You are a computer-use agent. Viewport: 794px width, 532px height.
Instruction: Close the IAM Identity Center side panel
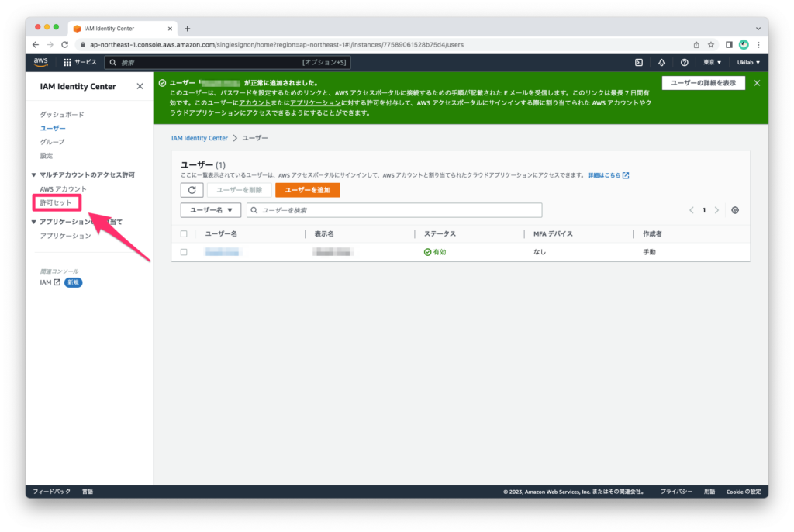click(x=140, y=86)
